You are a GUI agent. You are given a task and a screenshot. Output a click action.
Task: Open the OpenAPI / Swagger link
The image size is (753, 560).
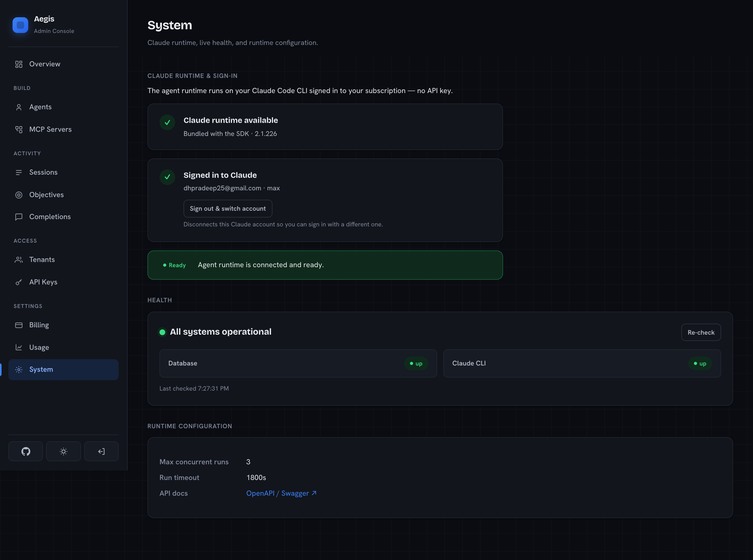tap(281, 493)
